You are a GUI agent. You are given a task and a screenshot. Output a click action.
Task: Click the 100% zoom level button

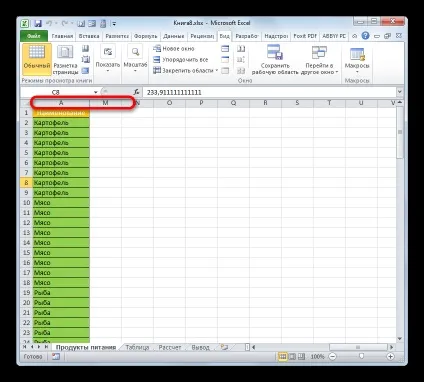click(x=317, y=357)
